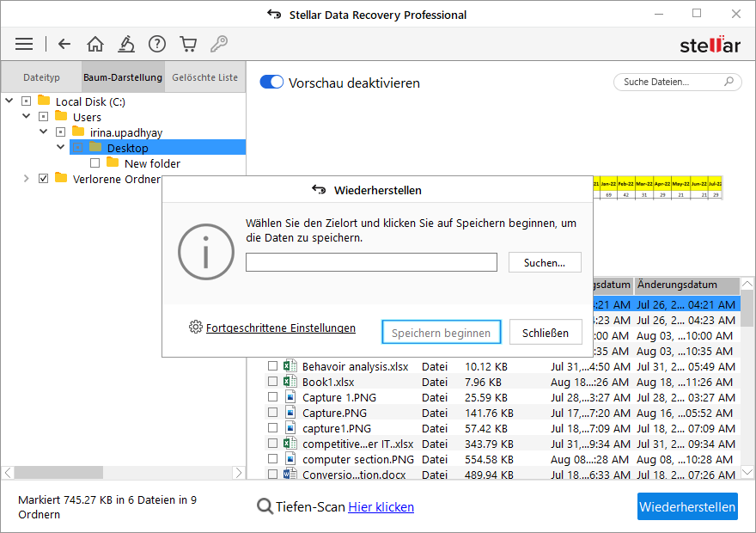Image resolution: width=756 pixels, height=533 pixels.
Task: Toggle the irina.upadhyay checkbox
Action: (x=60, y=132)
